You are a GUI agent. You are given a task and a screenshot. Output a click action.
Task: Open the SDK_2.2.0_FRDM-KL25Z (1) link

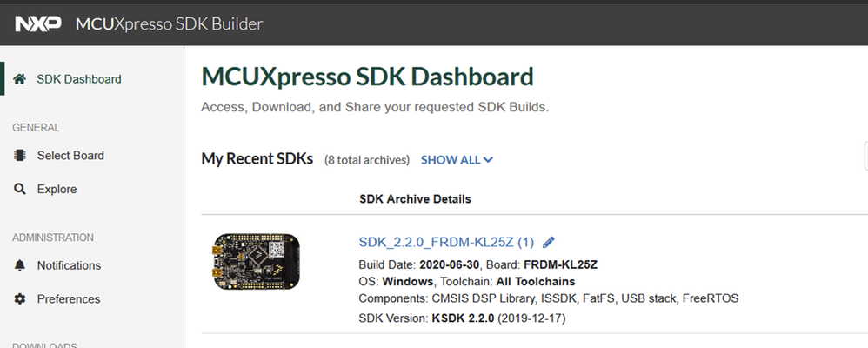pos(446,242)
